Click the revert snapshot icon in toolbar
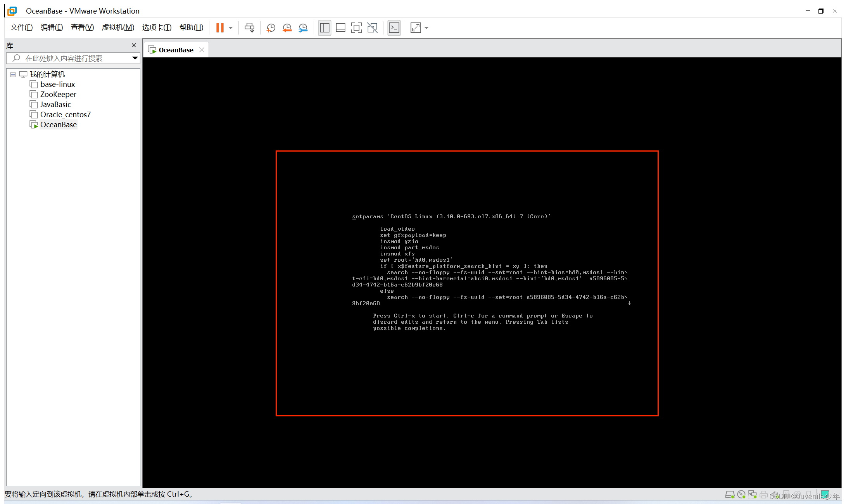Image resolution: width=846 pixels, height=504 pixels. coord(287,28)
